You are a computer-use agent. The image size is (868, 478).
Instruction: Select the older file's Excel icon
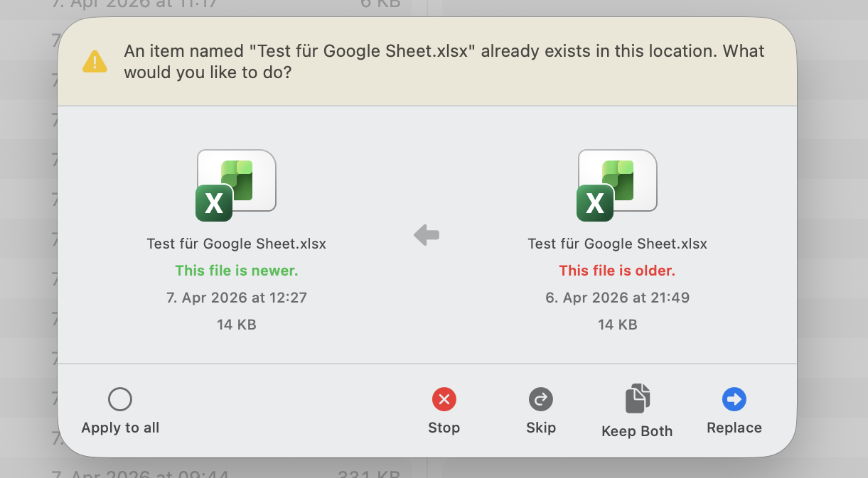616,185
